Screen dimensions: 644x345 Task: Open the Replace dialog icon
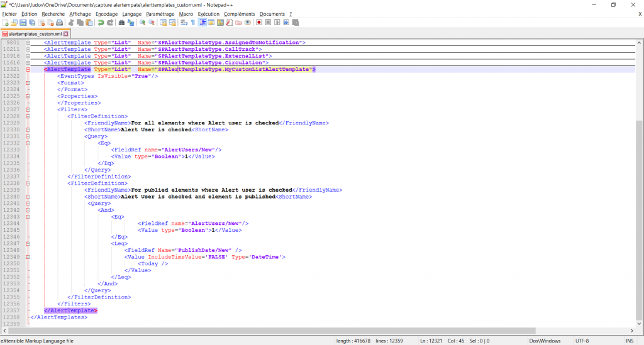(131, 23)
